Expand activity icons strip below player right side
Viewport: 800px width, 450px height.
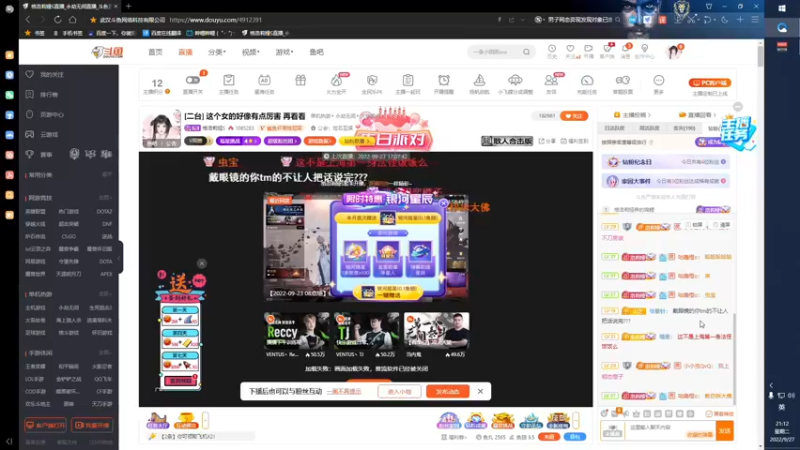[x=576, y=420]
